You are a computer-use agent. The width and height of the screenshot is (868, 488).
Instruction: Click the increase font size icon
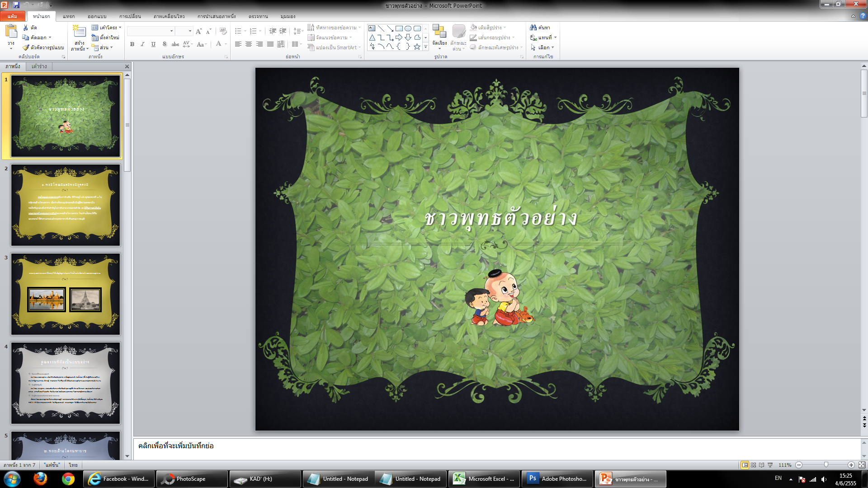coord(198,31)
